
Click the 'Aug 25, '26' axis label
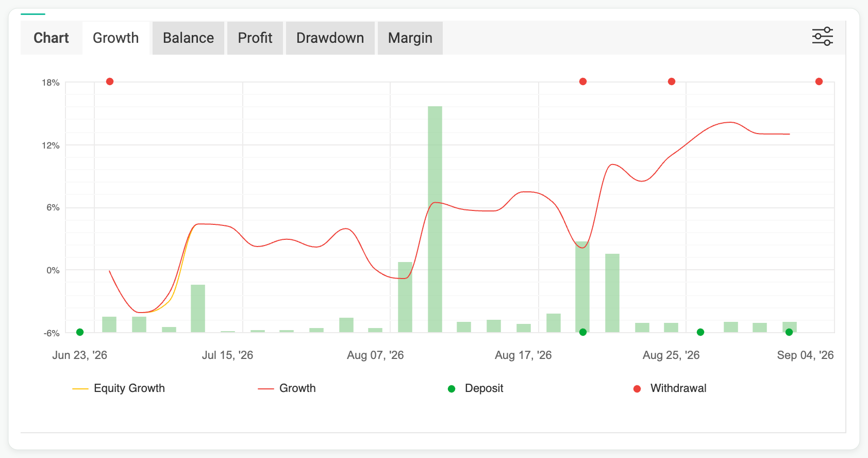tap(671, 355)
